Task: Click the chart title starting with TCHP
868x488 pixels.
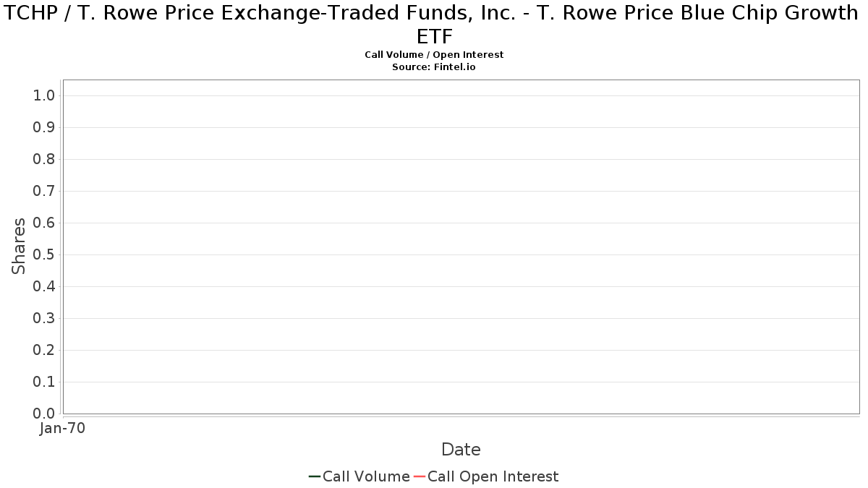Action: coord(434,25)
